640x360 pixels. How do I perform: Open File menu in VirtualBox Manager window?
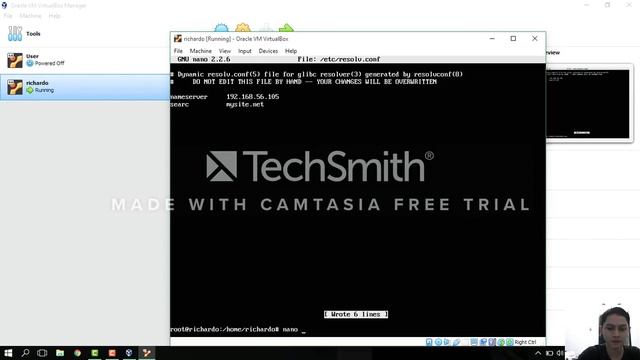[8, 16]
